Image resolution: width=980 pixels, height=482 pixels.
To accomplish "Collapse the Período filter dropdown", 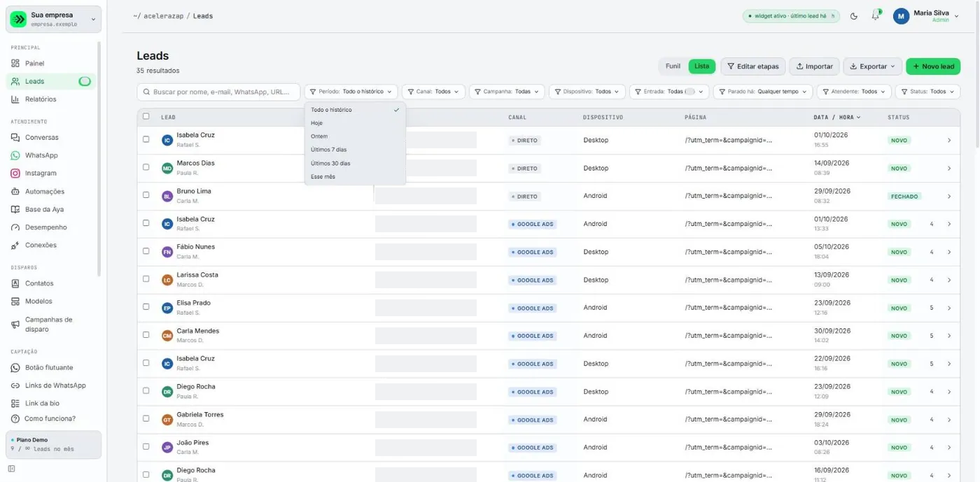I will [351, 92].
